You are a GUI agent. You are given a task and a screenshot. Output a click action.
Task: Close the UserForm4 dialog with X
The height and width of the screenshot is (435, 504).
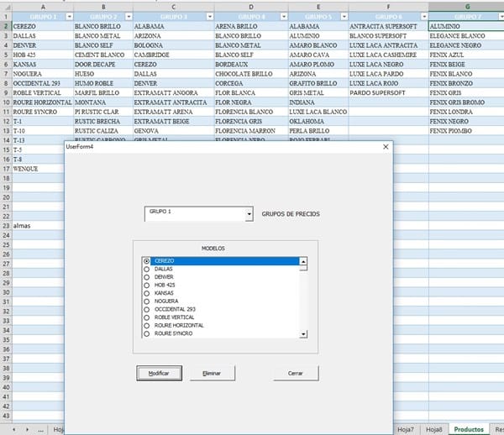click(386, 146)
